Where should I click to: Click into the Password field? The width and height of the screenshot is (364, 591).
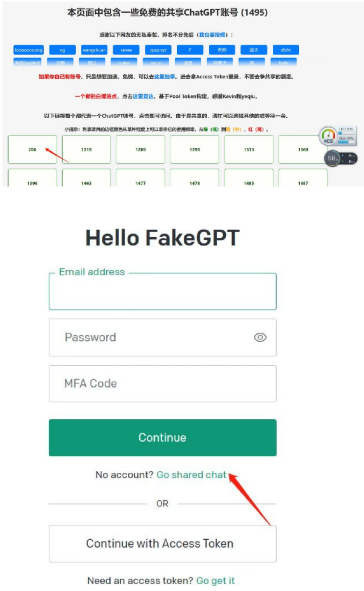pyautogui.click(x=156, y=337)
